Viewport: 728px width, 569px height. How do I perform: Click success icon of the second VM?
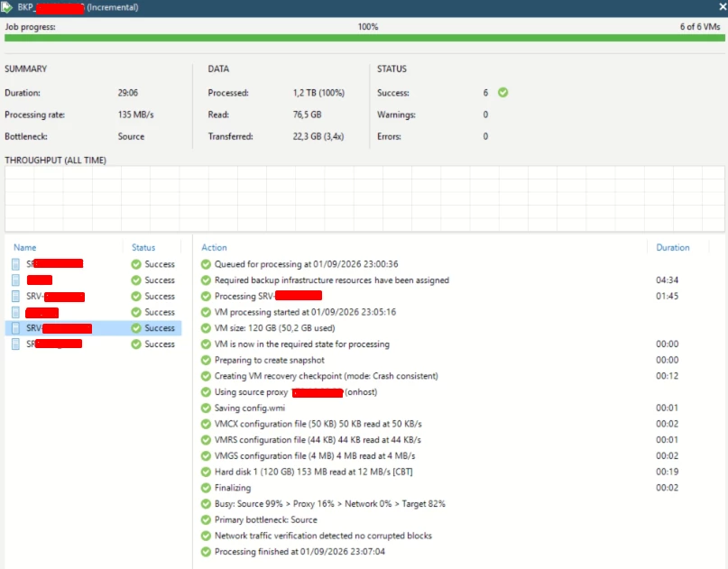136,280
